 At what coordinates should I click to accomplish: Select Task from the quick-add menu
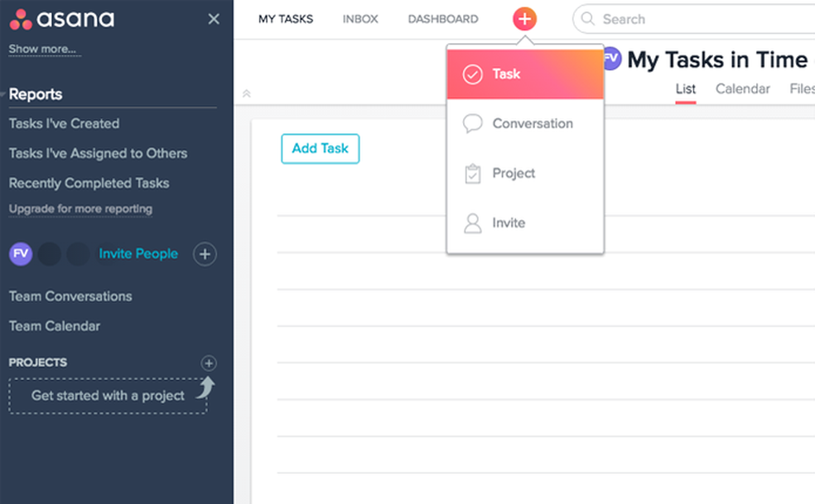[x=525, y=74]
